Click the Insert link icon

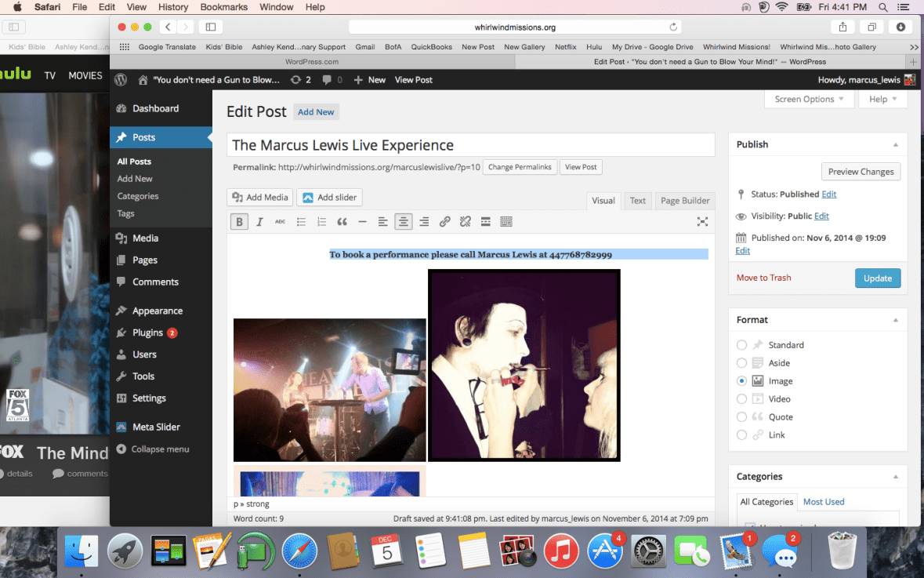click(444, 221)
